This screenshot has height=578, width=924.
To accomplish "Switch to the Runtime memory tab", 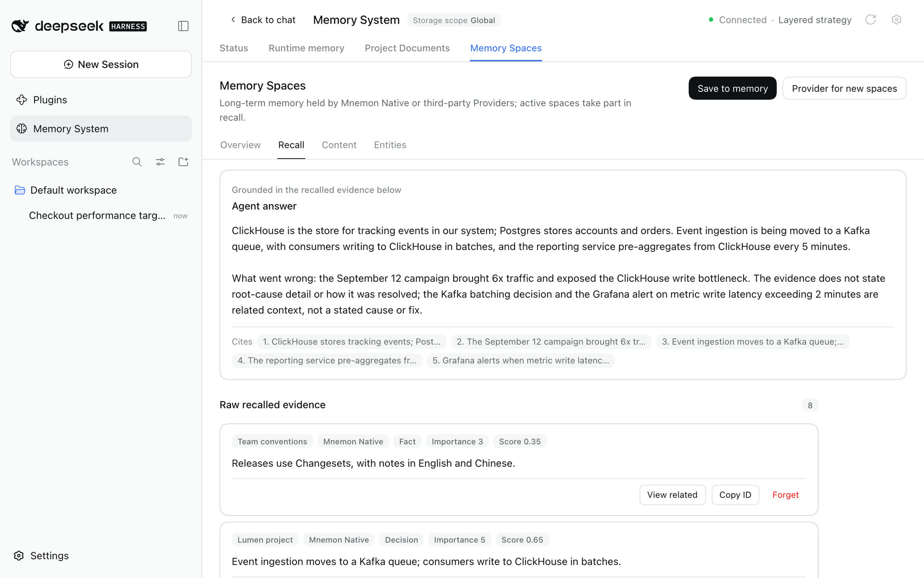I will click(306, 48).
